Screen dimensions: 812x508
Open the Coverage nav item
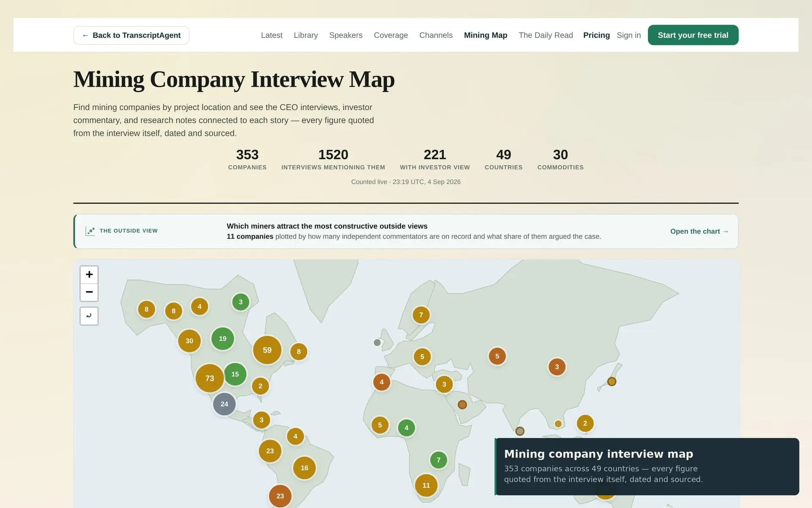391,35
